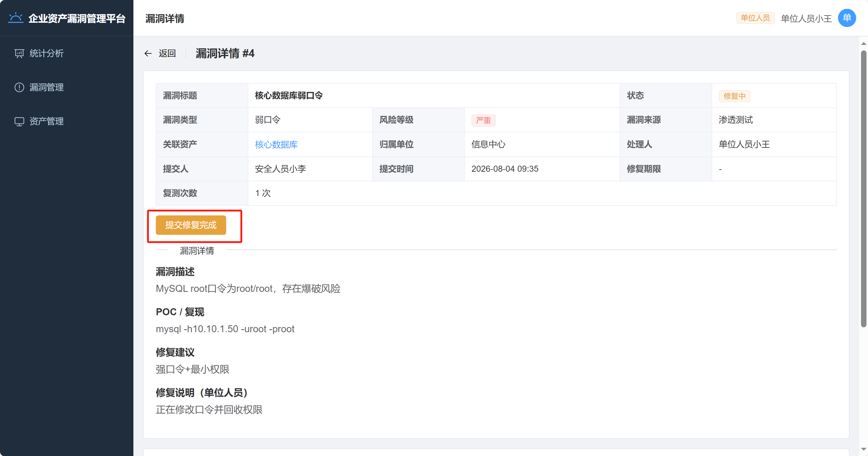This screenshot has width=868, height=456.
Task: Click the 提交人 label cell
Action: click(x=202, y=169)
